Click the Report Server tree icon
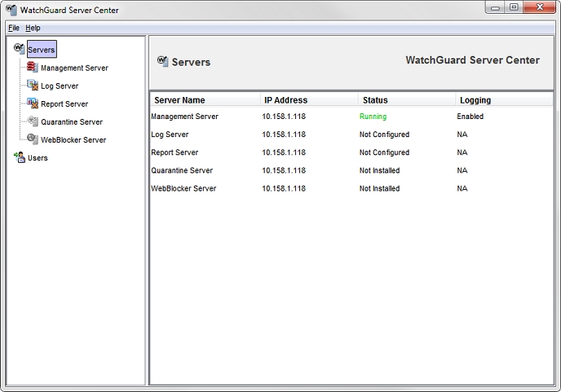 [x=33, y=104]
